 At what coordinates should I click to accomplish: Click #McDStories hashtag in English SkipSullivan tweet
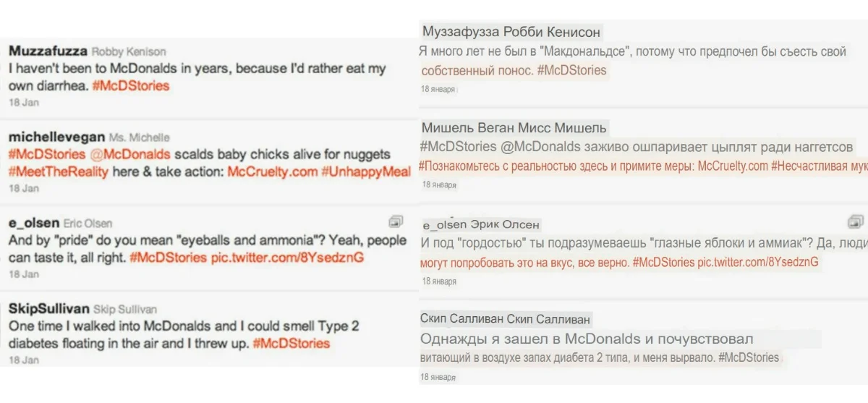pyautogui.click(x=291, y=343)
